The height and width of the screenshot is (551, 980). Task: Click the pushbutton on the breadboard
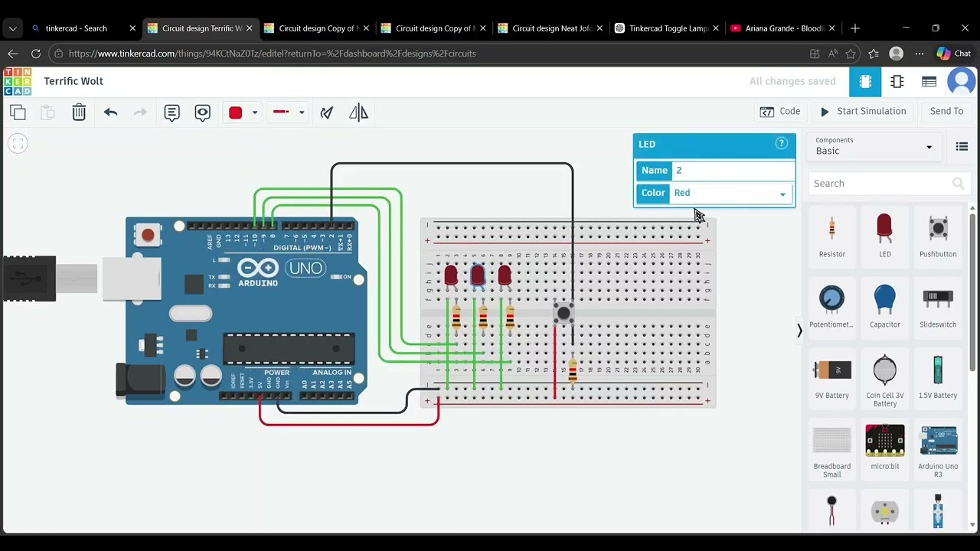coord(564,312)
